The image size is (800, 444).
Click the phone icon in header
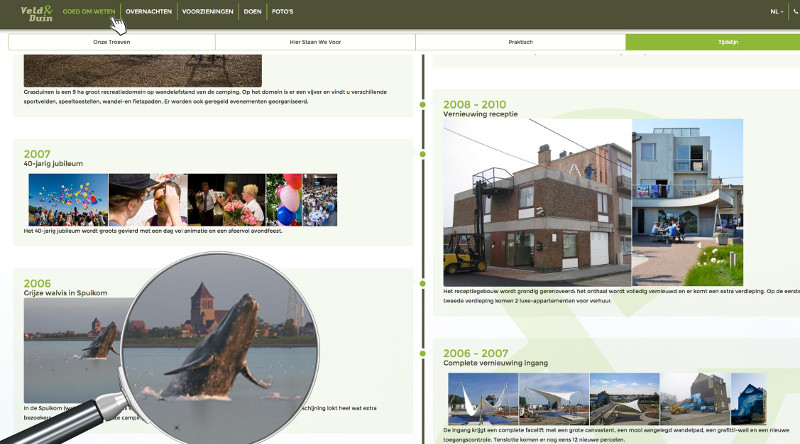pos(796,11)
